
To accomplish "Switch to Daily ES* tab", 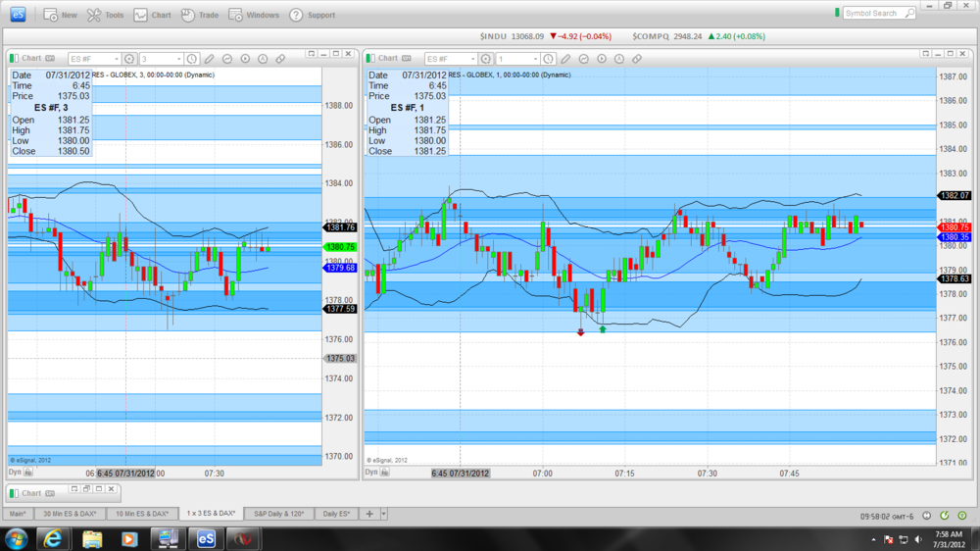I will 336,514.
